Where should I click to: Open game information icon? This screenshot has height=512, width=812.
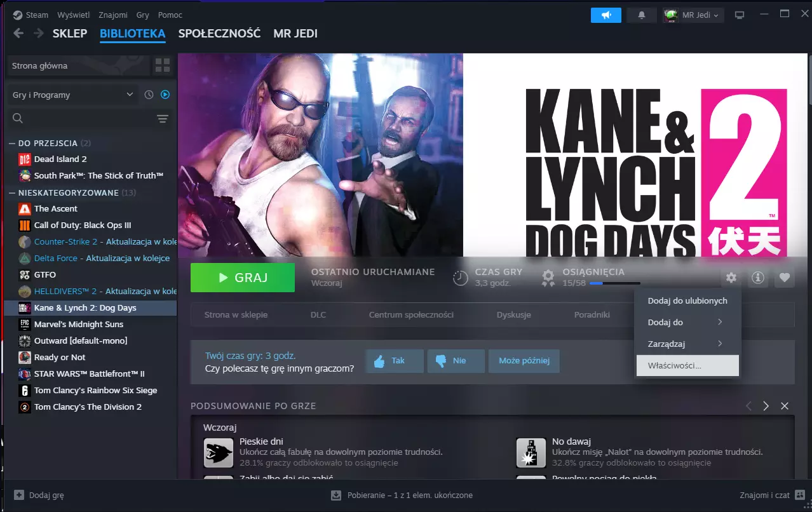pyautogui.click(x=757, y=278)
